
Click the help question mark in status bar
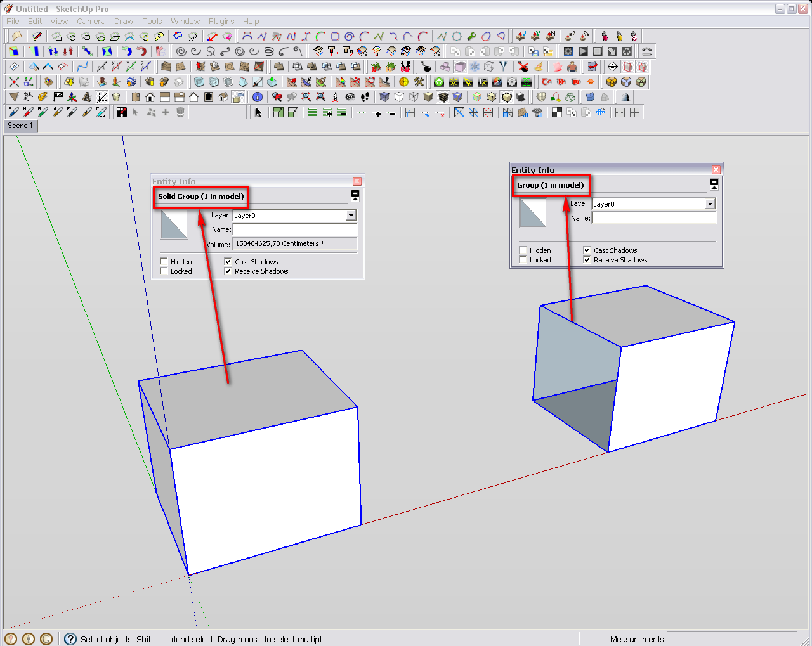[x=70, y=639]
